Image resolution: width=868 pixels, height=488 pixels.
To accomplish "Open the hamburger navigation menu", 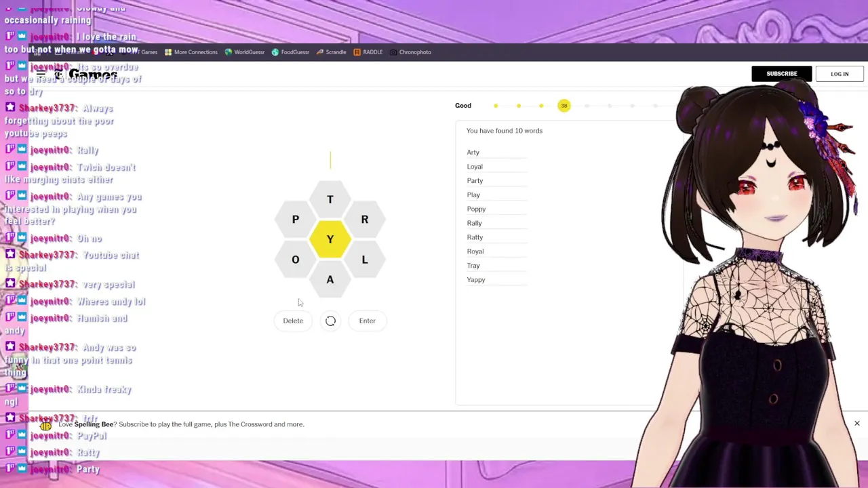I will coord(41,74).
